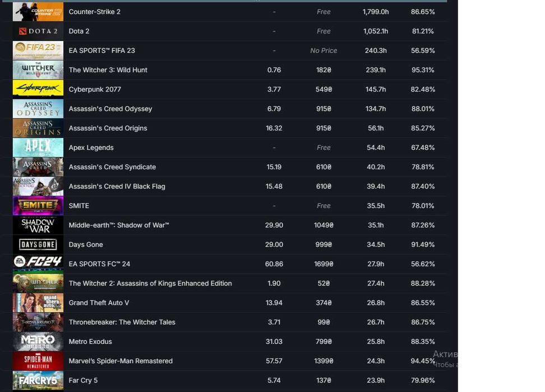Image resolution: width=545 pixels, height=392 pixels.
Task: Open the SMITE logo thumbnail
Action: point(38,206)
